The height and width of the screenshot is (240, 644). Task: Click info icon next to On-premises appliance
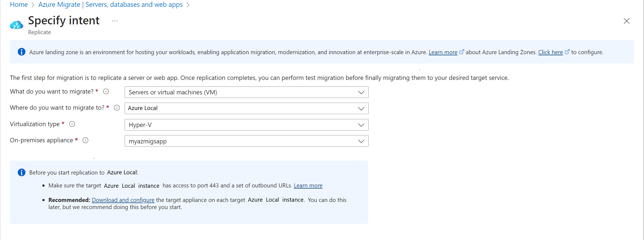tap(86, 140)
